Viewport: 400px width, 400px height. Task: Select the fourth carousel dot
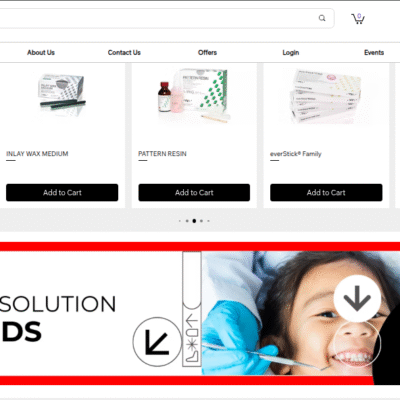point(201,221)
